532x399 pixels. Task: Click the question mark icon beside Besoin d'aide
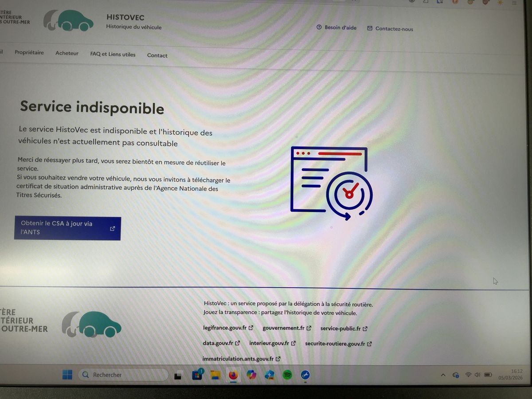click(319, 27)
